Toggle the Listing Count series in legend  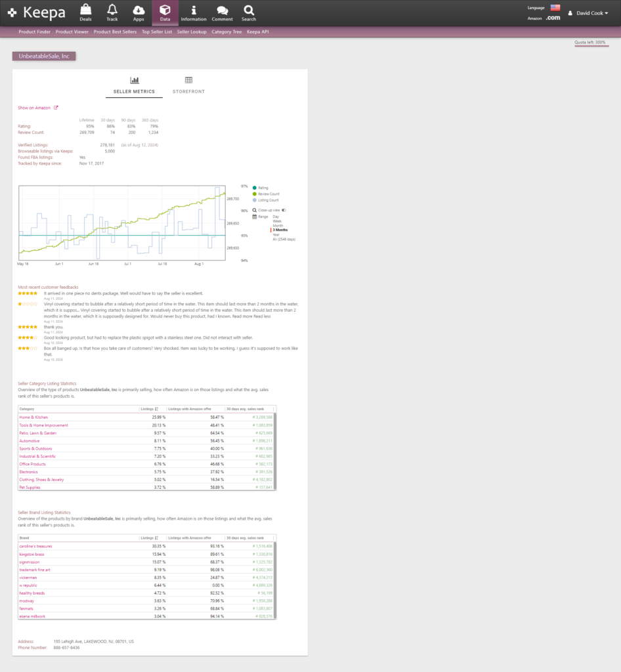[x=266, y=200]
